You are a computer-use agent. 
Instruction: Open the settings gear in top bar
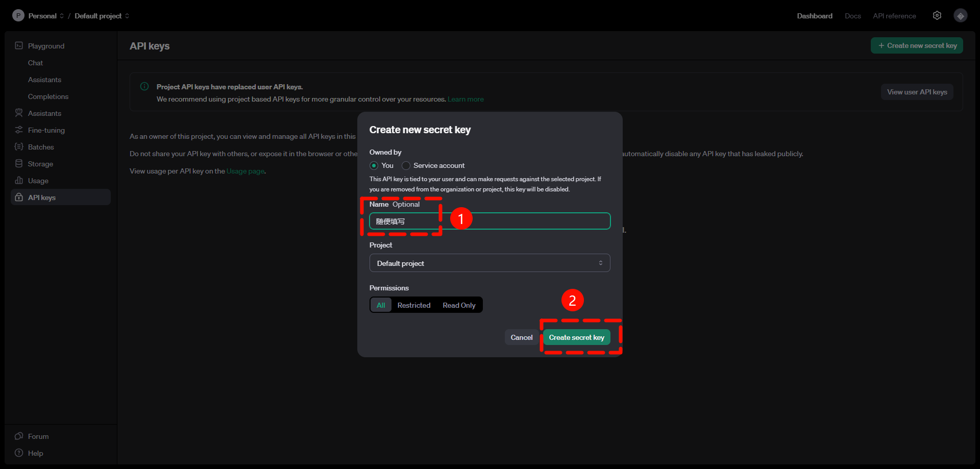(937, 15)
